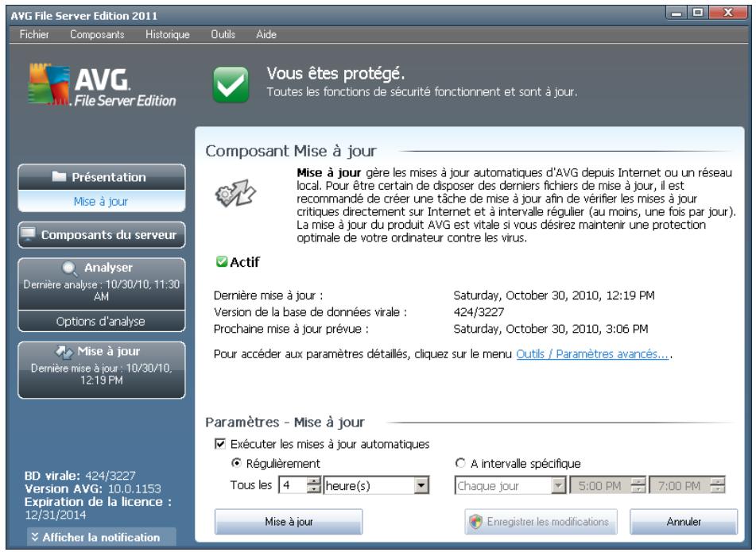
Task: Open Outils / Paramètres avancés link
Action: point(592,354)
